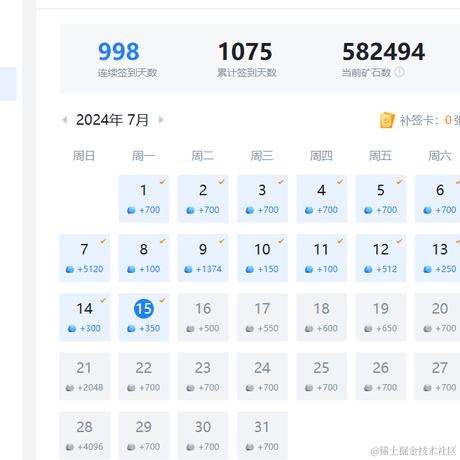The height and width of the screenshot is (460, 460).
Task: Select July 24 calendar cell
Action: point(263,376)
